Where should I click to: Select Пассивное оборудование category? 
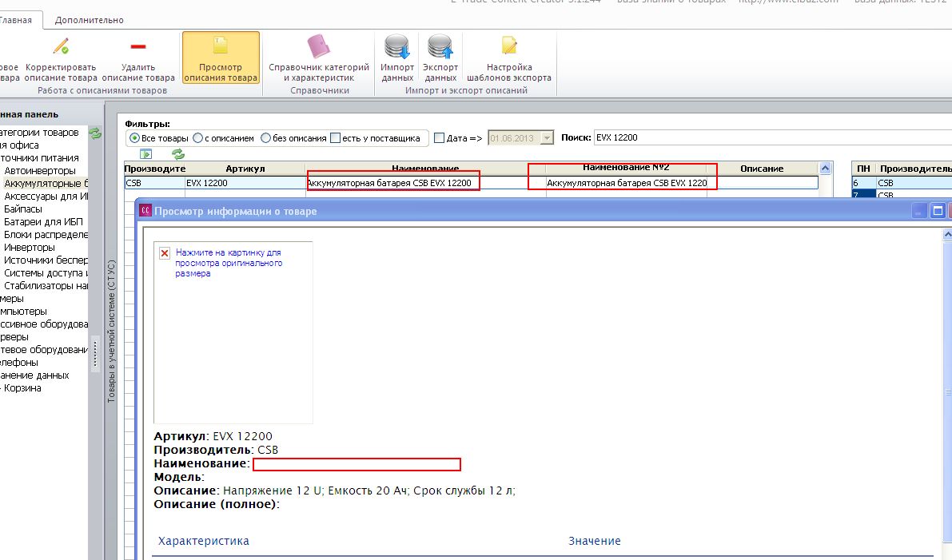[x=44, y=324]
